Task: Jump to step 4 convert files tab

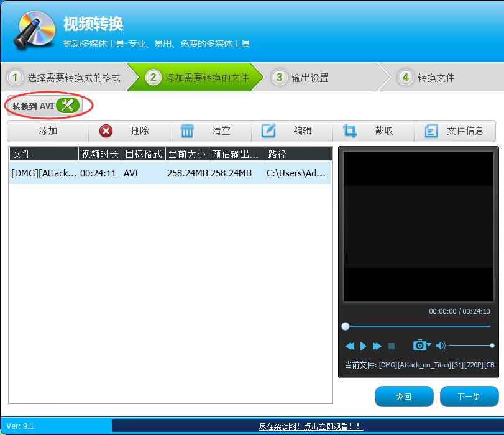Action: (x=443, y=78)
